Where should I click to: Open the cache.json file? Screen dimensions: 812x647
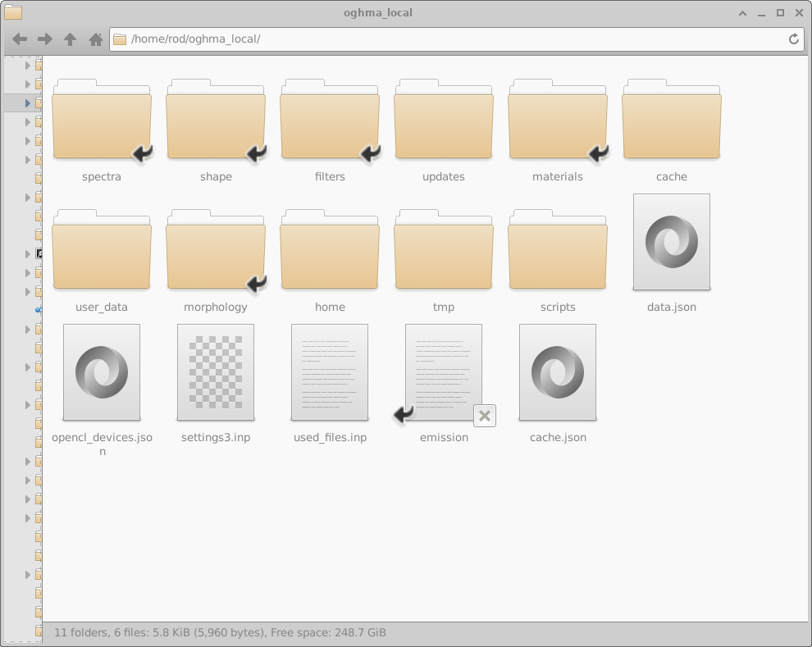pyautogui.click(x=558, y=371)
